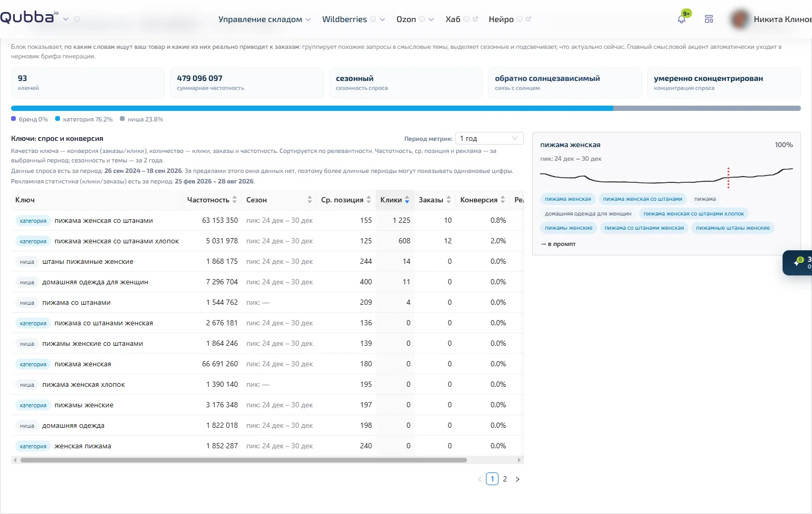Select the row женская пижама
This screenshot has width=812, height=514.
(x=267, y=446)
